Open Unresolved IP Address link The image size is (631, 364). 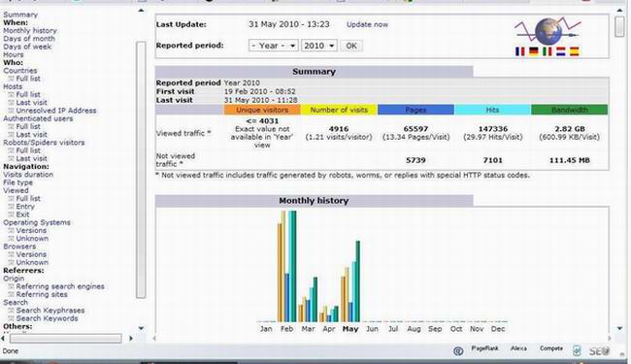(56, 111)
